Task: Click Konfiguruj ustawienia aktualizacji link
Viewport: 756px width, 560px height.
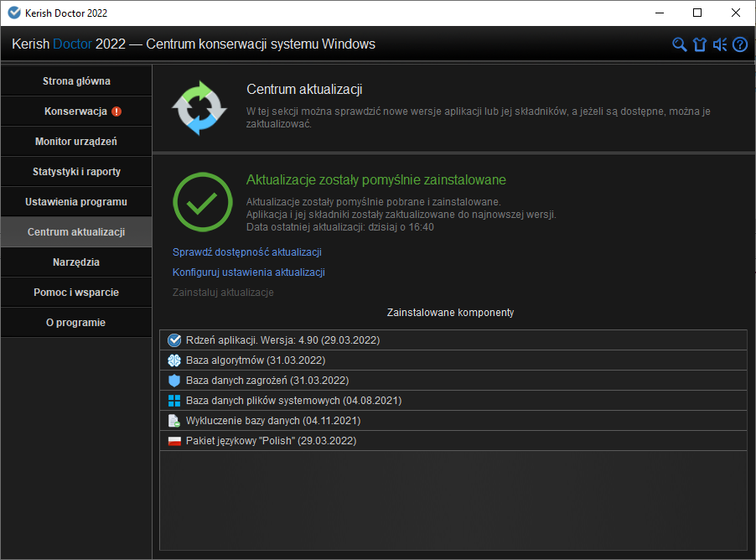Action: tap(249, 272)
